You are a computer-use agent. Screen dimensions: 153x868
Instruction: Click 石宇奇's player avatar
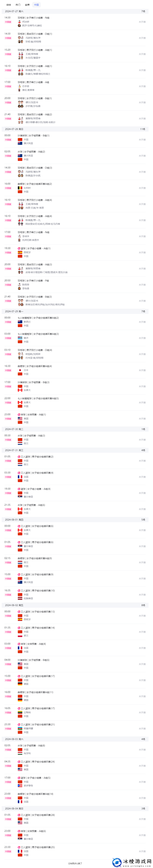point(20,86)
